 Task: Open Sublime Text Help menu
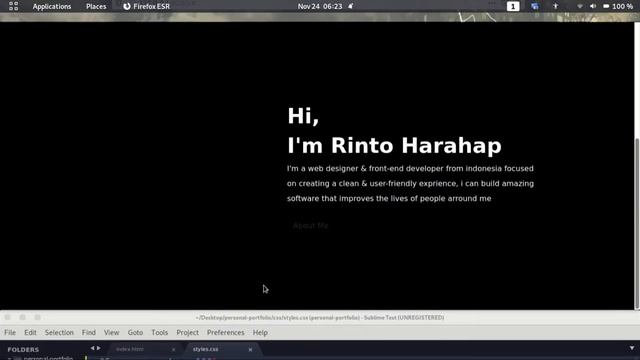pos(260,333)
